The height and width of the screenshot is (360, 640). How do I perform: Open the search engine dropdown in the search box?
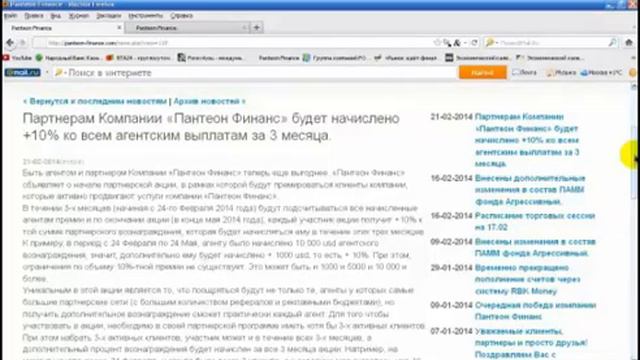point(491,42)
